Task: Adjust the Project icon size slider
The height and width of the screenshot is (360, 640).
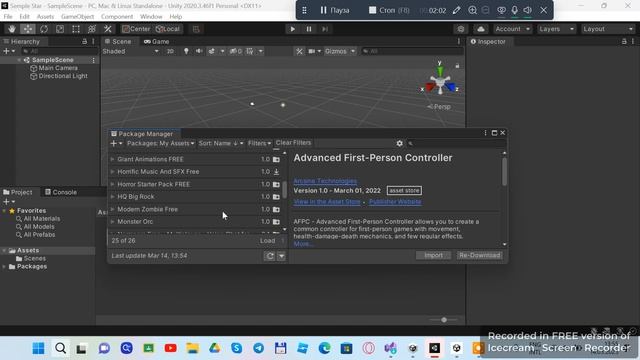Action: coord(444,320)
